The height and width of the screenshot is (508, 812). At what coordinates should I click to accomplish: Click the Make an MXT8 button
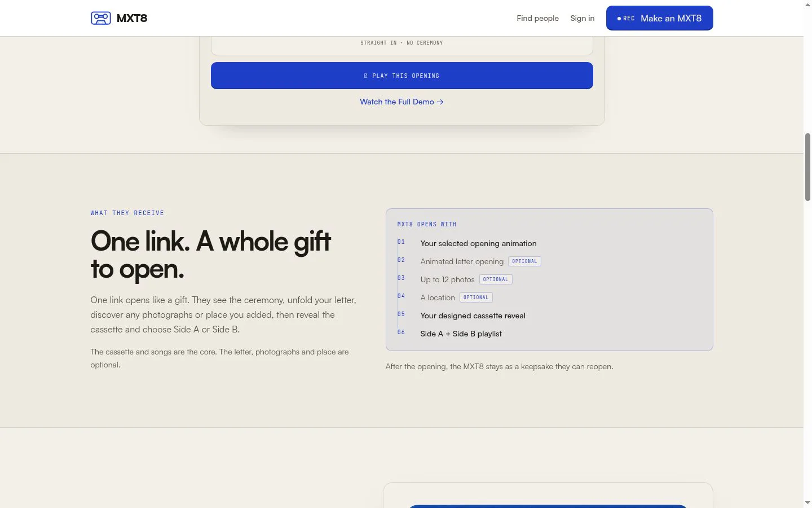pyautogui.click(x=659, y=18)
